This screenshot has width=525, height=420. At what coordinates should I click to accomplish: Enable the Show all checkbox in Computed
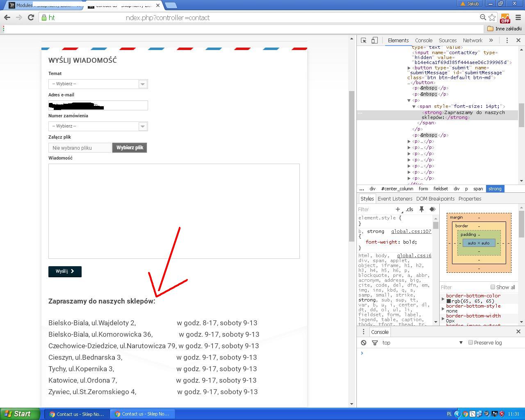[x=493, y=287]
